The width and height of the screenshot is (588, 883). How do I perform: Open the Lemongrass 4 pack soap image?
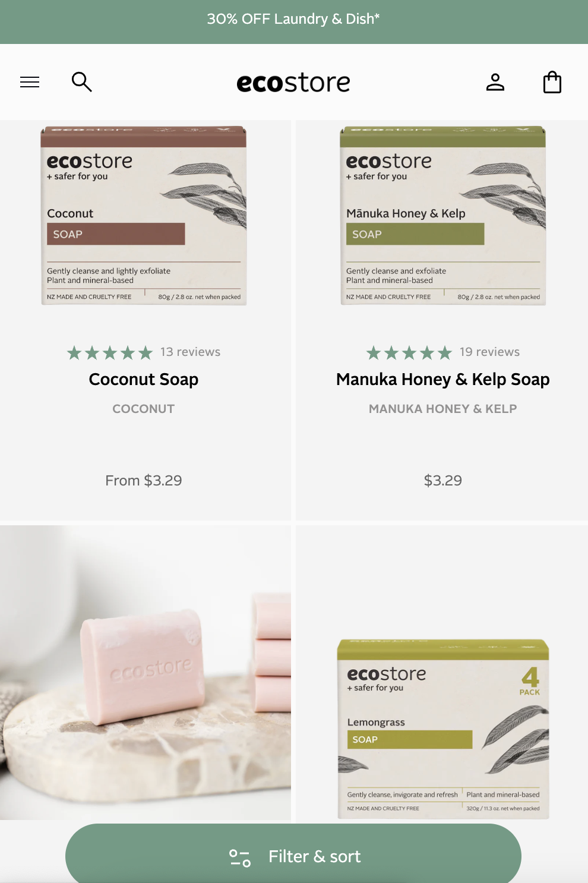(x=443, y=729)
